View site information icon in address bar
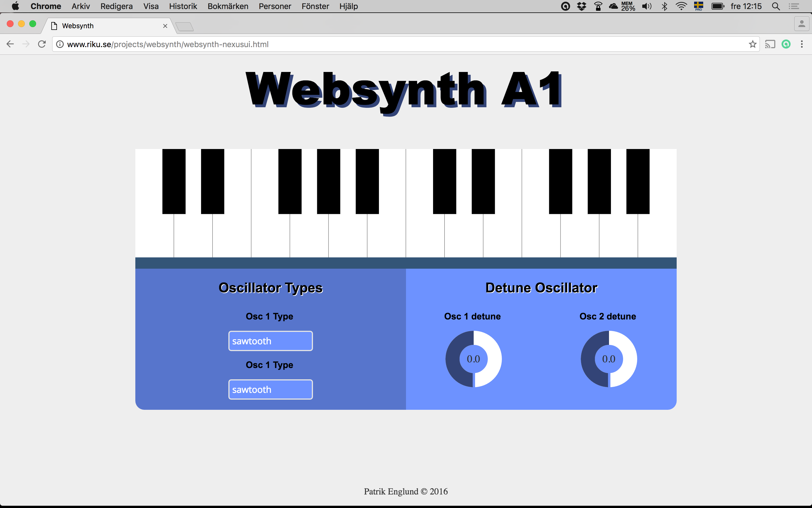The height and width of the screenshot is (508, 812). tap(60, 44)
